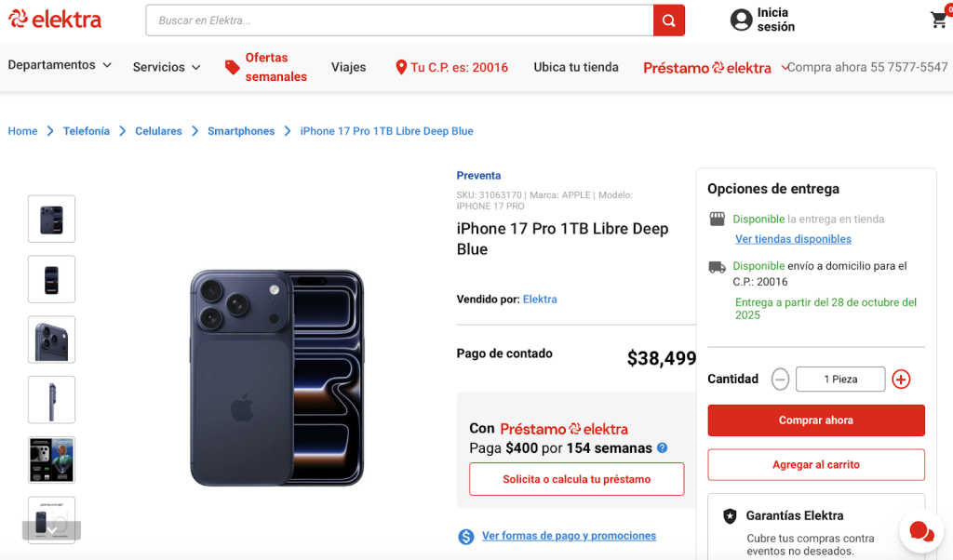Open the Viajes menu item

[x=348, y=67]
